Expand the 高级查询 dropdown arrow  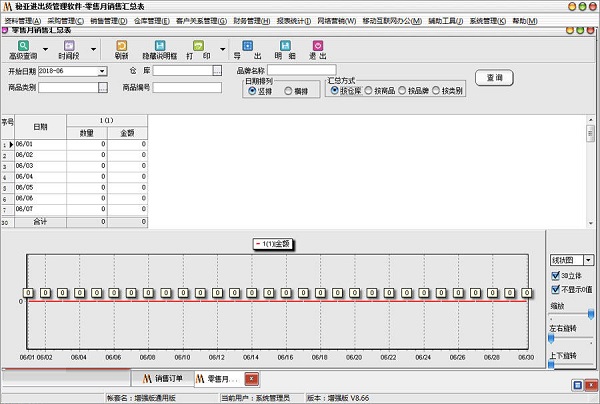pos(46,49)
